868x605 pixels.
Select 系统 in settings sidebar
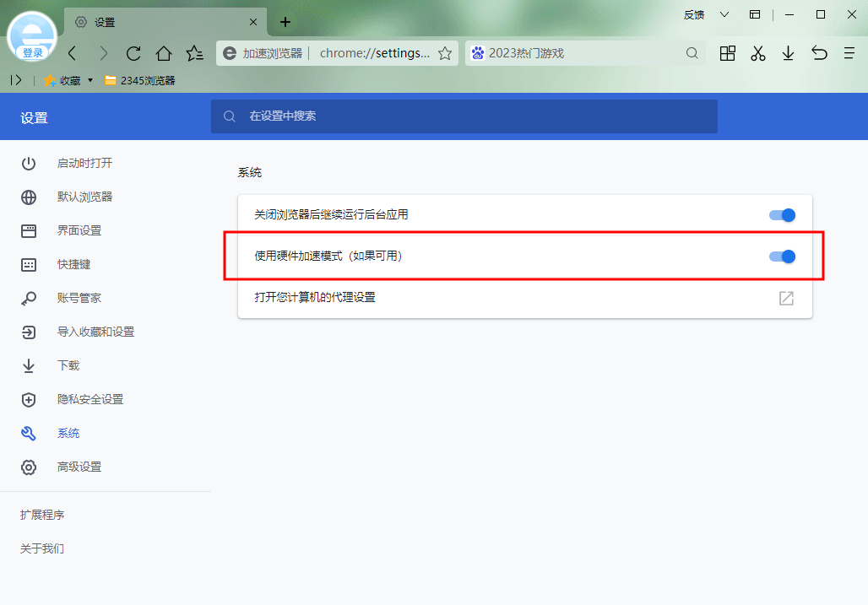point(68,433)
